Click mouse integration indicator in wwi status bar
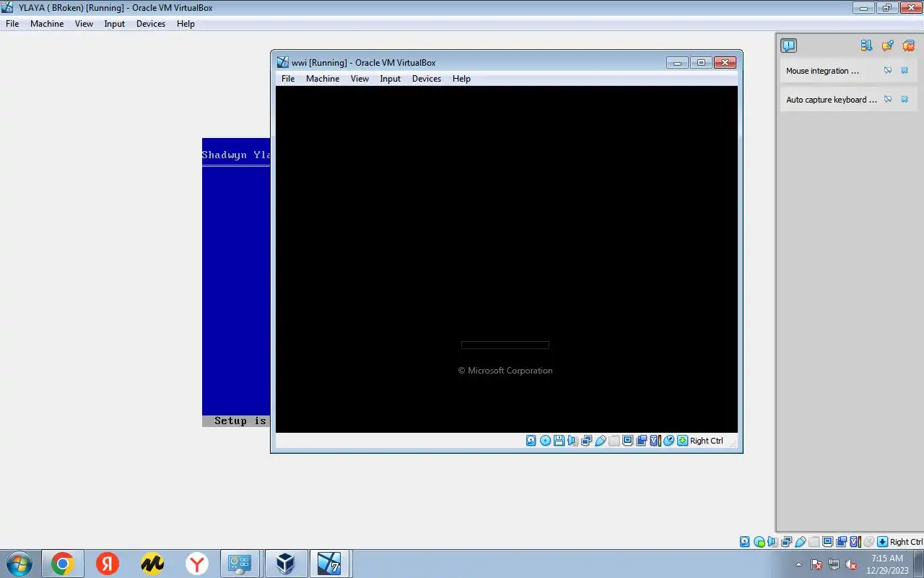This screenshot has width=924, height=578. click(x=669, y=441)
